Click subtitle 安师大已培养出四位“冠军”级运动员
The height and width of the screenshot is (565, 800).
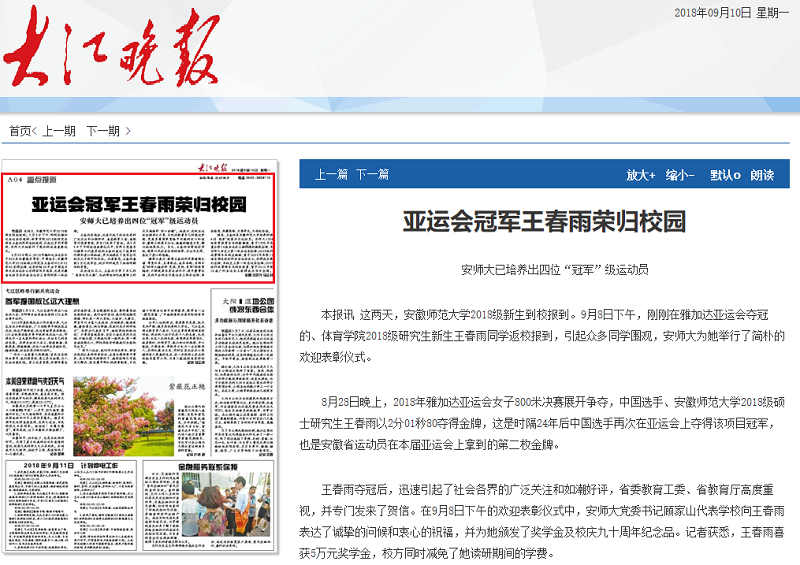tap(555, 269)
